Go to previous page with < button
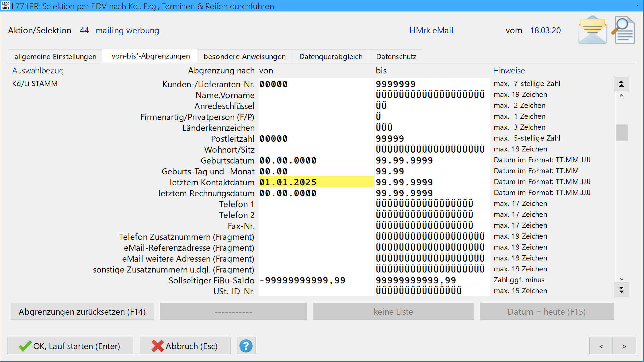The height and width of the screenshot is (362, 644). 601,346
